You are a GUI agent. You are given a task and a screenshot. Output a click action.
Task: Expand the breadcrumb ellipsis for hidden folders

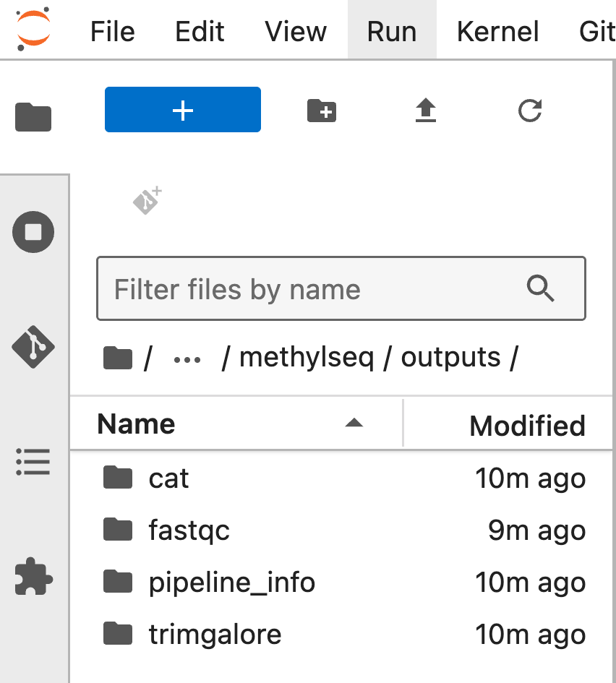(187, 359)
